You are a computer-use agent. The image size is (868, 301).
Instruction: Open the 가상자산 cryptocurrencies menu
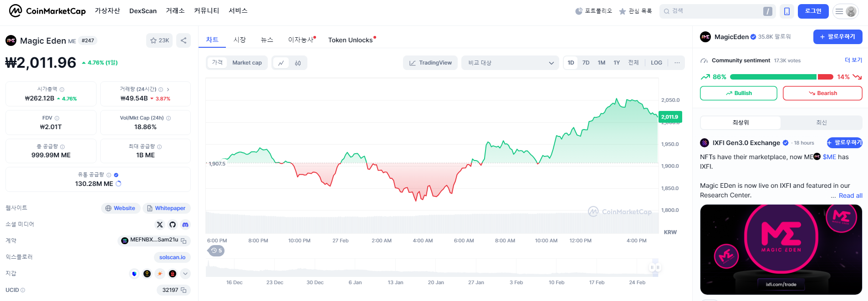coord(107,11)
